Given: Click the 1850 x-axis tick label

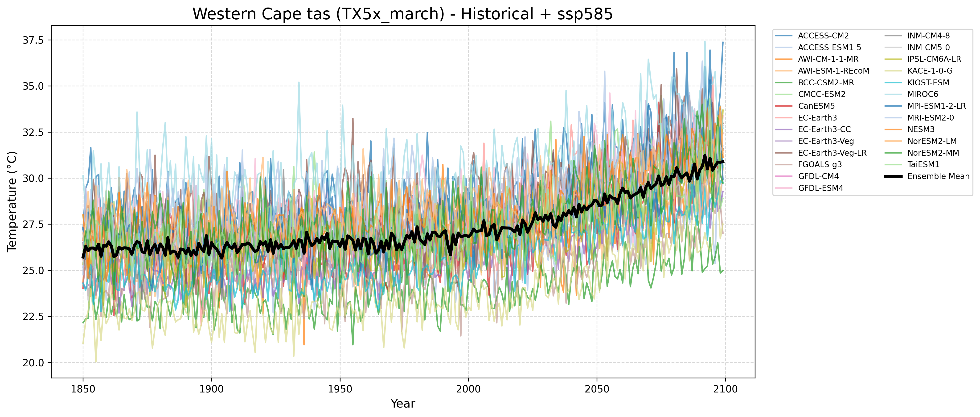Looking at the screenshot, I should pyautogui.click(x=83, y=389).
